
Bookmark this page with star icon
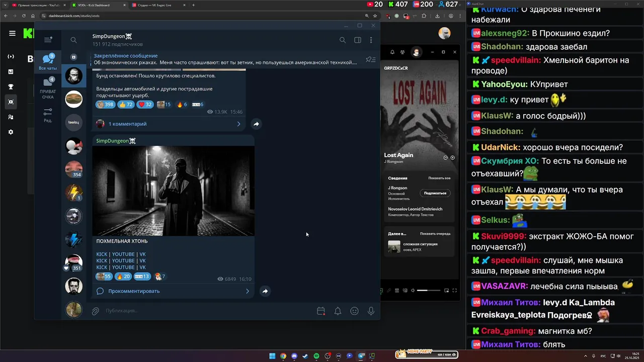tap(375, 16)
